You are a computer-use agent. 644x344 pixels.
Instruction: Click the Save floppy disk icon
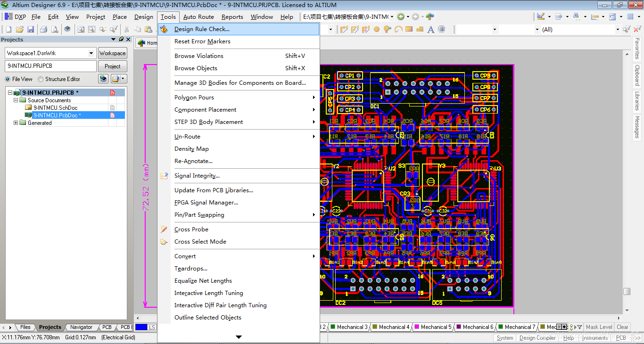click(31, 29)
